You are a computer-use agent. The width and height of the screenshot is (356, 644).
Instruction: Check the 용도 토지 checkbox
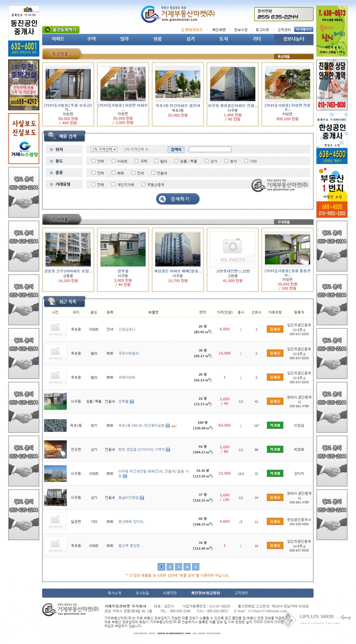[226, 161]
